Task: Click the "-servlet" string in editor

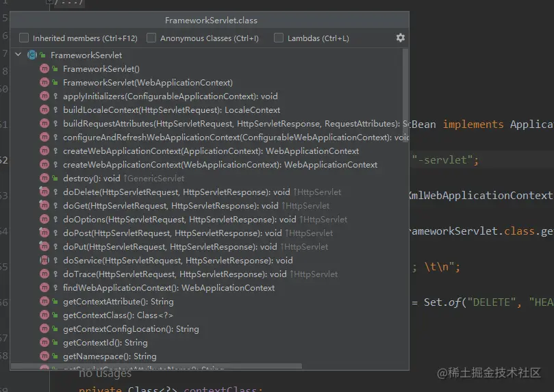Action: coord(442,160)
